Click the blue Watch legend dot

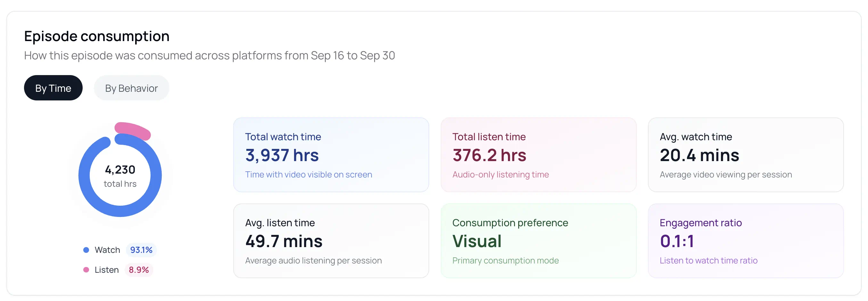pyautogui.click(x=86, y=250)
